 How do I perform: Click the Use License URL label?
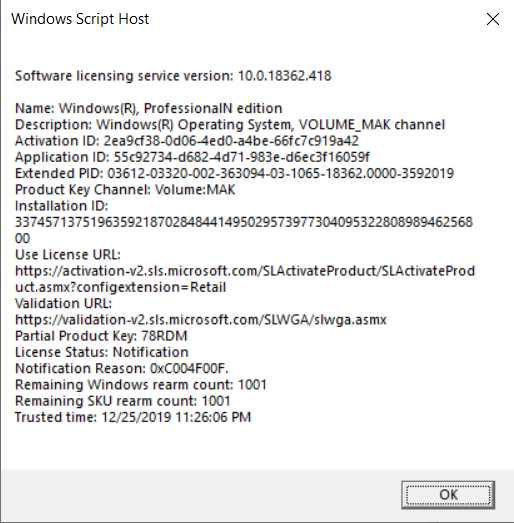point(68,255)
